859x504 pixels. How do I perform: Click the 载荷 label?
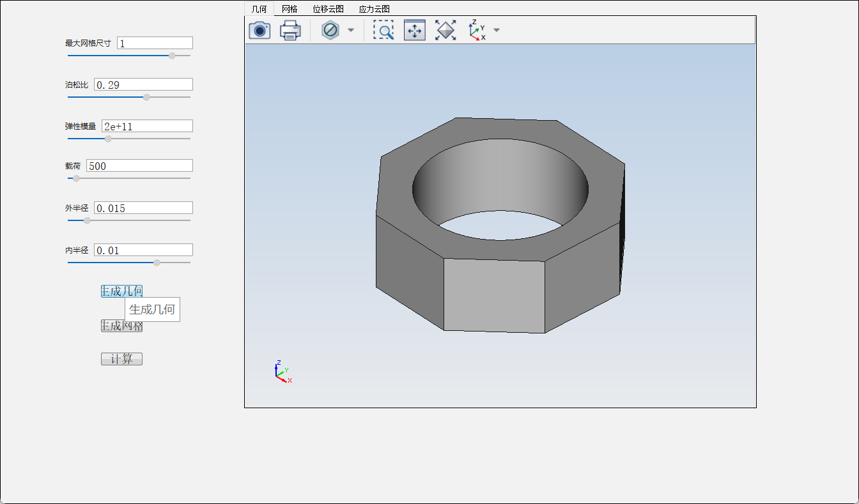73,166
